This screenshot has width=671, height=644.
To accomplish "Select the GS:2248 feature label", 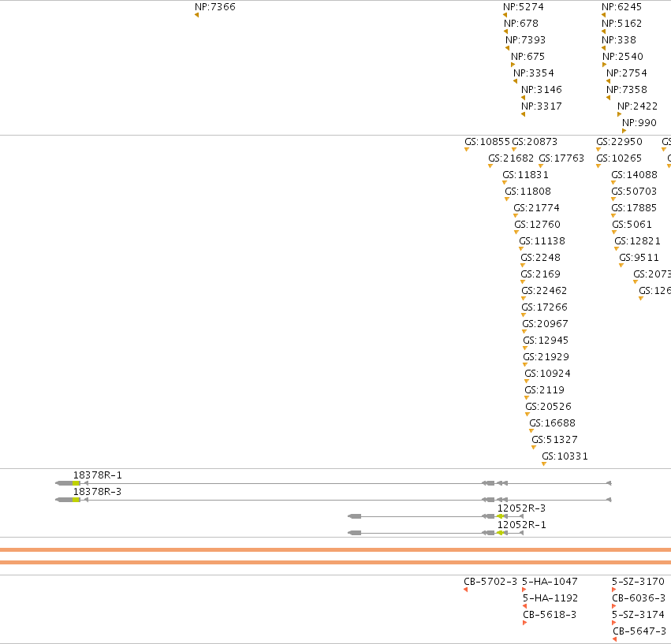I will click(540, 258).
